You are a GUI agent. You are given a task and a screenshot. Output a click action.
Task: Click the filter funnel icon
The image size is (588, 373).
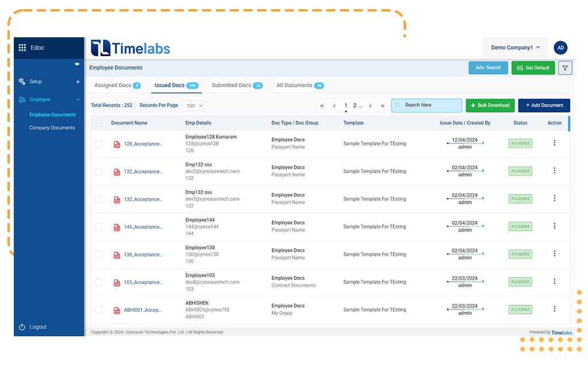pos(565,68)
